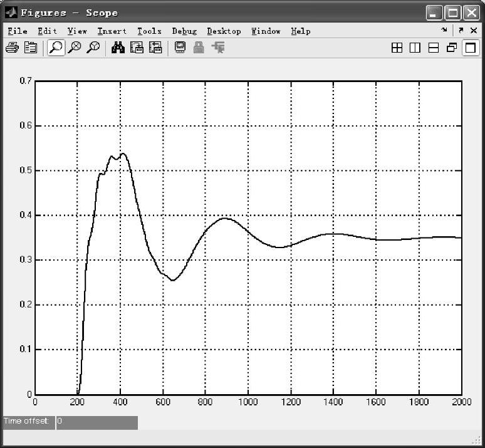Open the Debug menu
This screenshot has width=485, height=448.
point(184,31)
